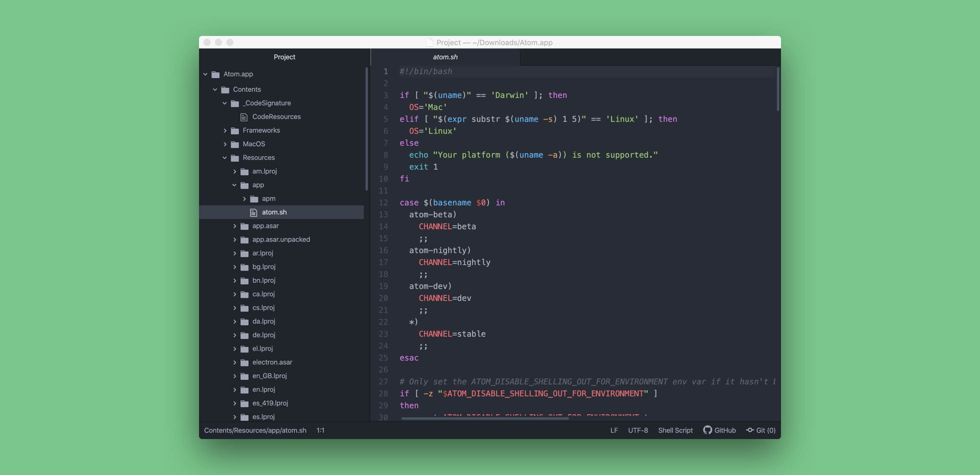Click the tree view vertical scrollbar

(367, 129)
